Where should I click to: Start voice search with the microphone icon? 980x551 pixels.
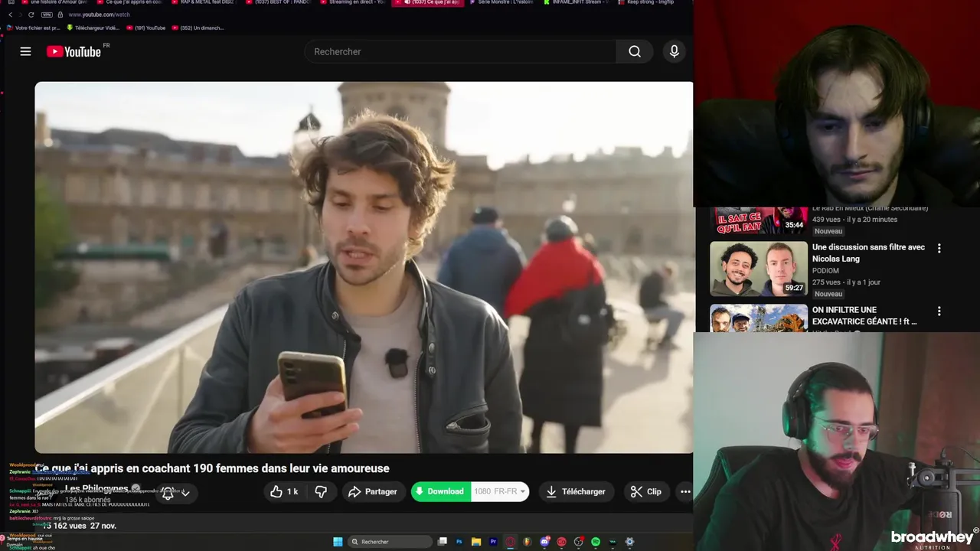[675, 51]
